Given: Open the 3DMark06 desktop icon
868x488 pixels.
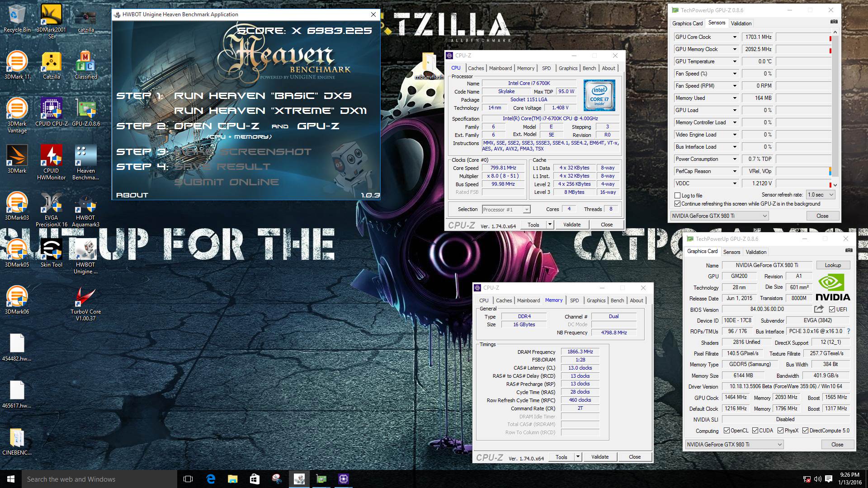Looking at the screenshot, I should [17, 301].
